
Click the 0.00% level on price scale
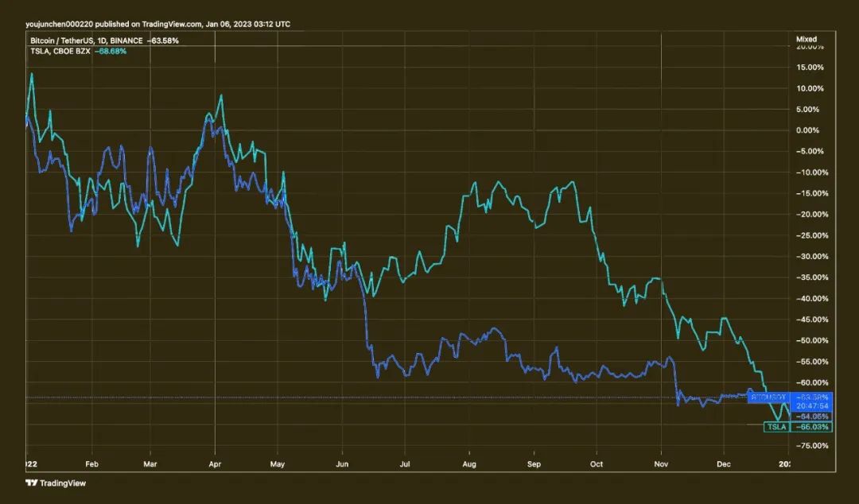click(x=809, y=130)
